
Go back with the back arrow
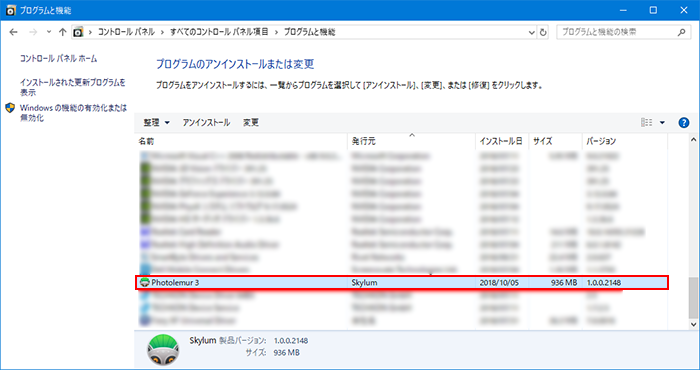[13, 32]
